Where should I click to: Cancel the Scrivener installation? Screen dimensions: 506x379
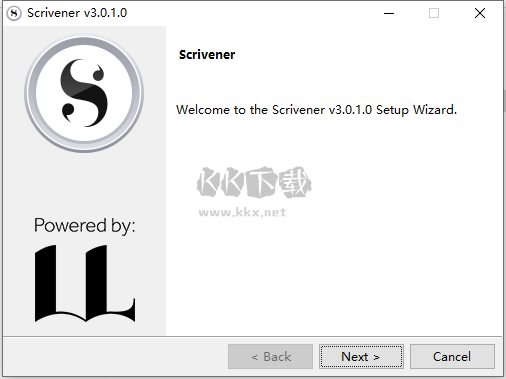[452, 357]
